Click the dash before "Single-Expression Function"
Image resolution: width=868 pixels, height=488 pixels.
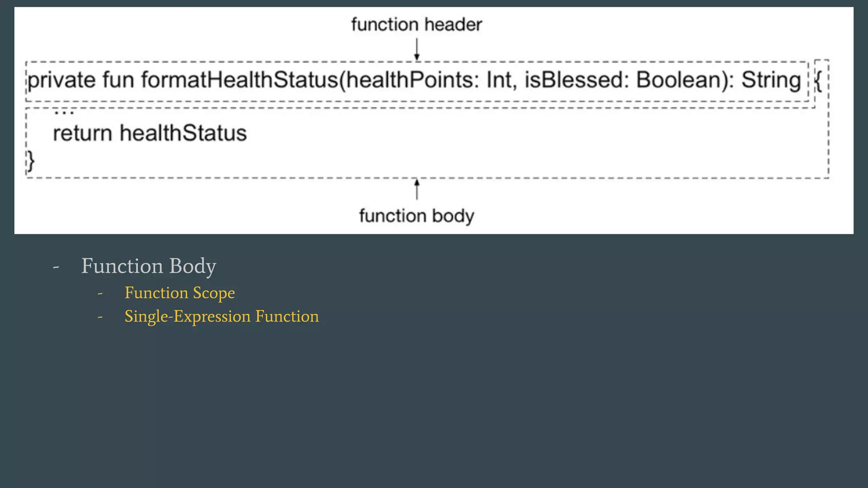pos(100,317)
